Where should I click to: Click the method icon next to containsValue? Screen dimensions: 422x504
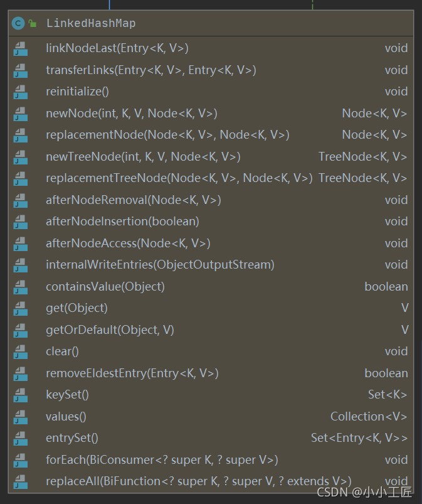point(21,287)
